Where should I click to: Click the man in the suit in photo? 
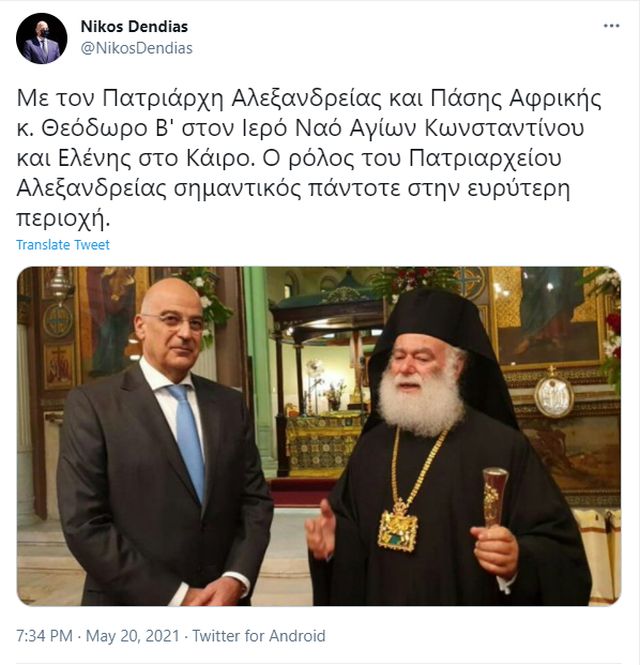pos(163,441)
